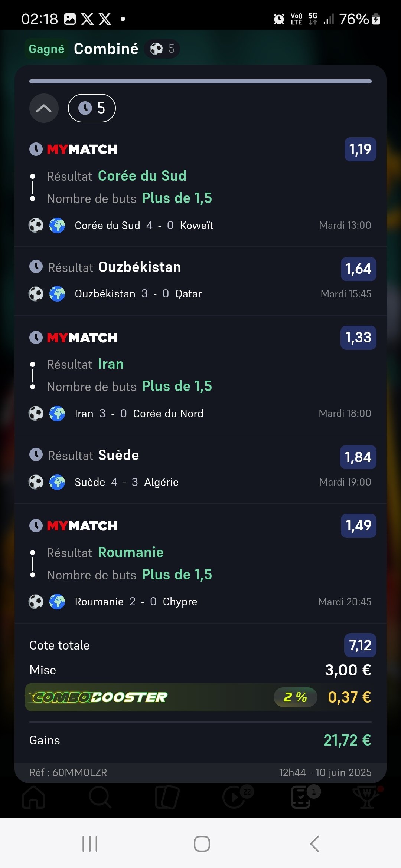Tap the Cote totale 7,12 badge
This screenshot has height=868, width=401.
(x=360, y=645)
